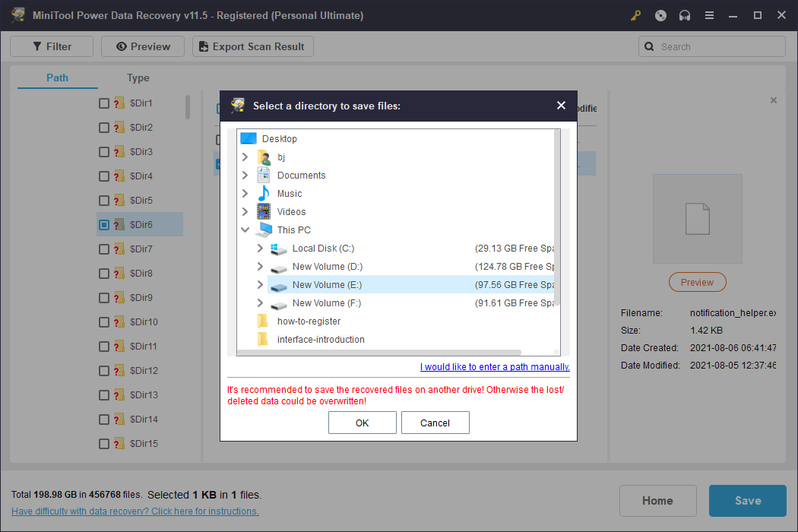This screenshot has height=532, width=798.
Task: Toggle the $Dir6 checkbox
Action: 104,225
